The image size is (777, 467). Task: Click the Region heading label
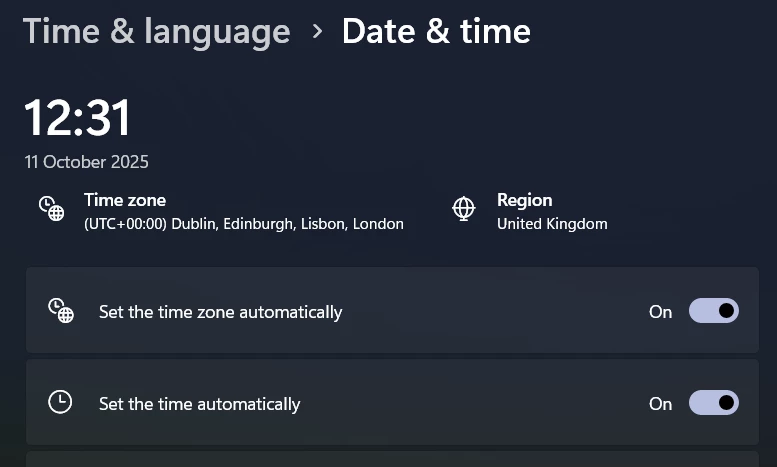[x=525, y=200]
